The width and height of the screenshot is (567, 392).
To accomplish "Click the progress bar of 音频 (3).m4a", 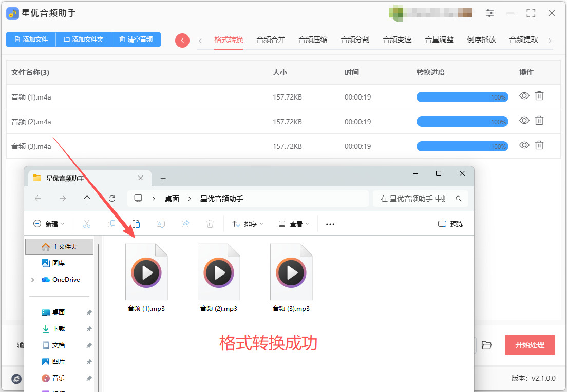I will [x=463, y=146].
